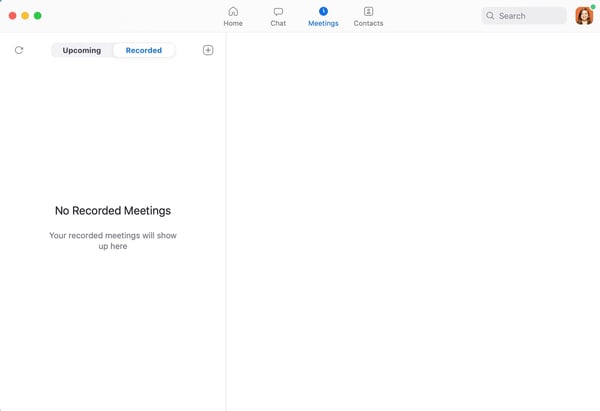Click the Meetings label in navigation
The image size is (600, 411).
(x=323, y=23)
